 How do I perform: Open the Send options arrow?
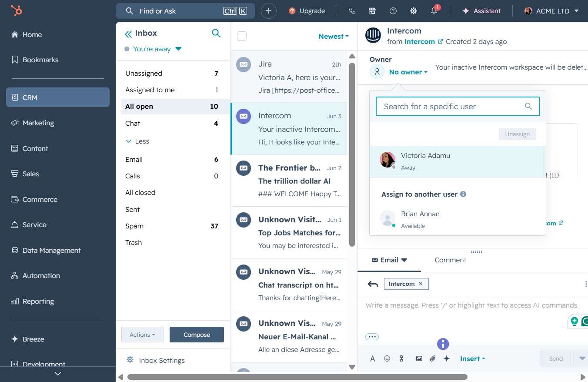(x=582, y=359)
